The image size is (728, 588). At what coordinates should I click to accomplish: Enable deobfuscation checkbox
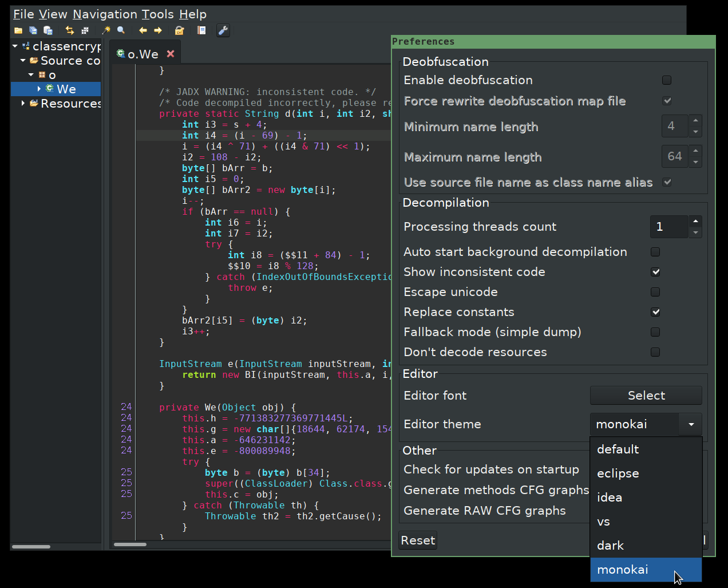[666, 80]
